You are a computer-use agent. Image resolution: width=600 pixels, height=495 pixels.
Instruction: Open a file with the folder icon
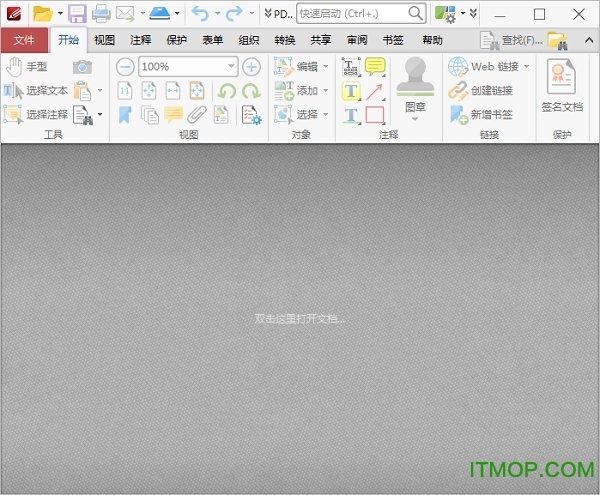(42, 14)
